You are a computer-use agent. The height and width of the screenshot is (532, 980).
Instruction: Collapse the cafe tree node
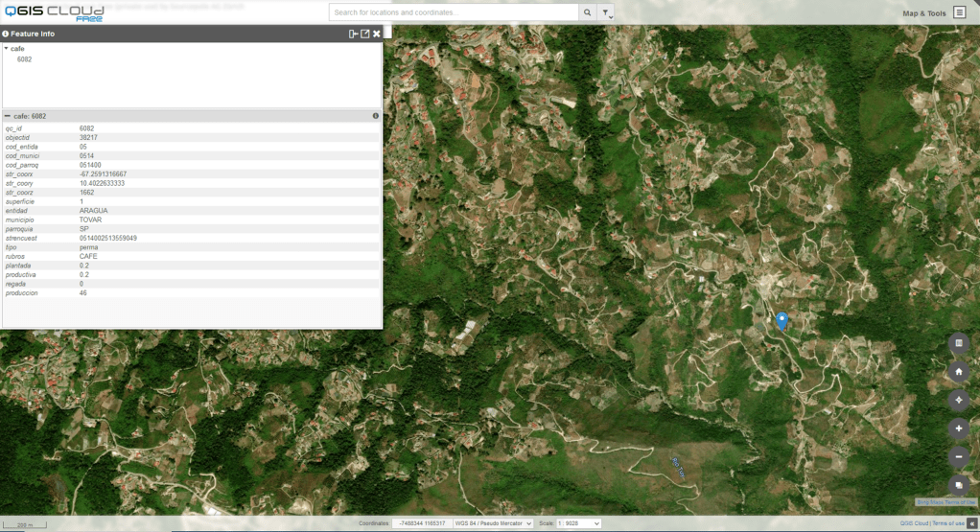[6, 48]
